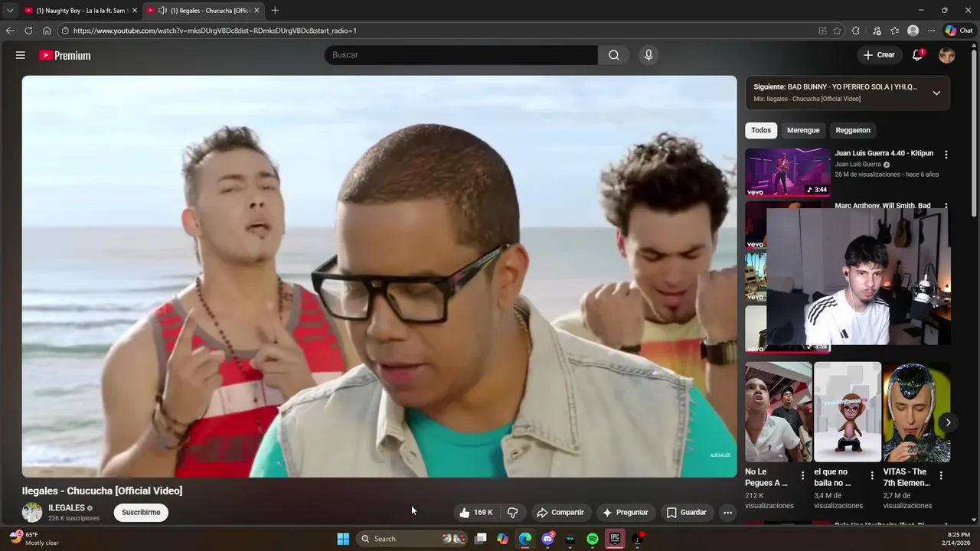Go to the browser home page
The image size is (980, 551).
47,31
